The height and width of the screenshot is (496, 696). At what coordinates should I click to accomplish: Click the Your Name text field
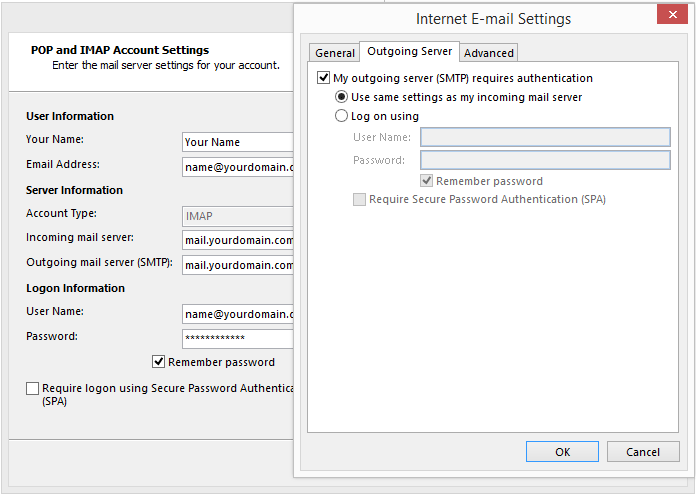pos(238,142)
